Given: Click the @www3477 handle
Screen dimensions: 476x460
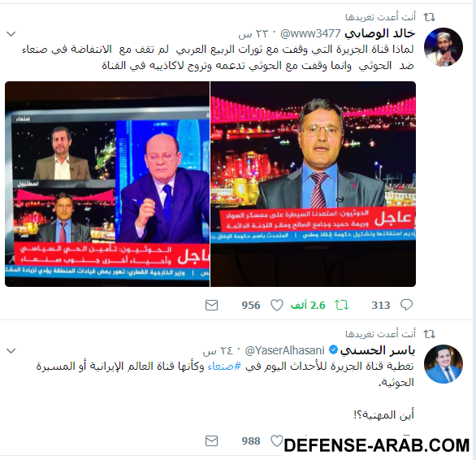Looking at the screenshot, I should 310,33.
